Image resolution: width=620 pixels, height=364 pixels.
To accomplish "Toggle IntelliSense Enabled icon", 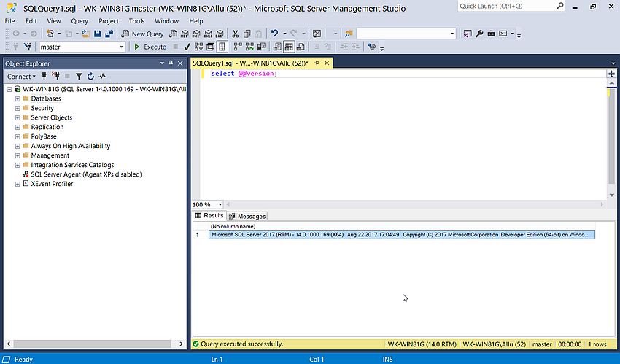I will (222, 47).
